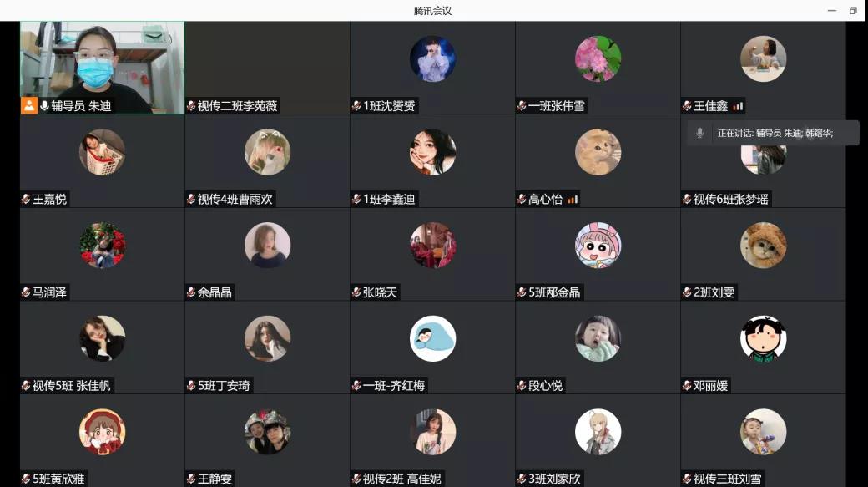868x487 pixels.
Task: Click the muted mic icon for 1班沈赟赟
Action: point(356,106)
